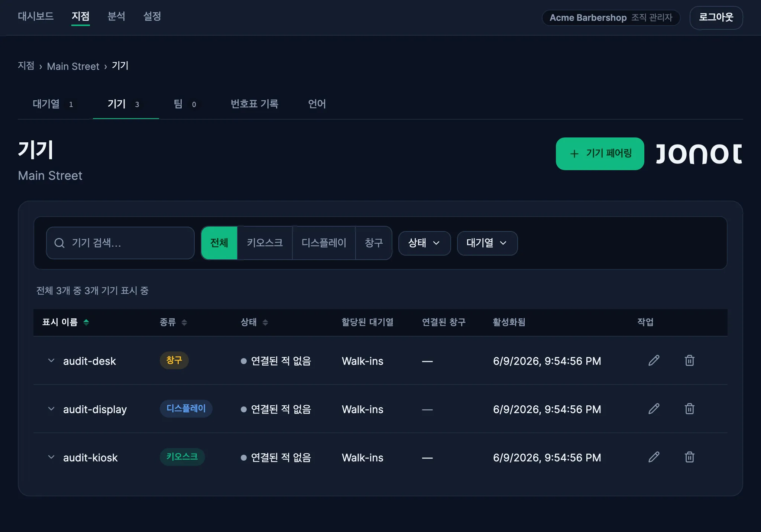Open the 대기열 filter dropdown
The image size is (761, 532).
(487, 243)
